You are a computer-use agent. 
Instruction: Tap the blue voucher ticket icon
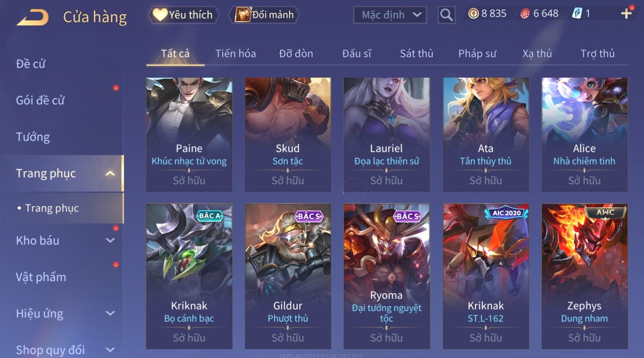point(577,14)
